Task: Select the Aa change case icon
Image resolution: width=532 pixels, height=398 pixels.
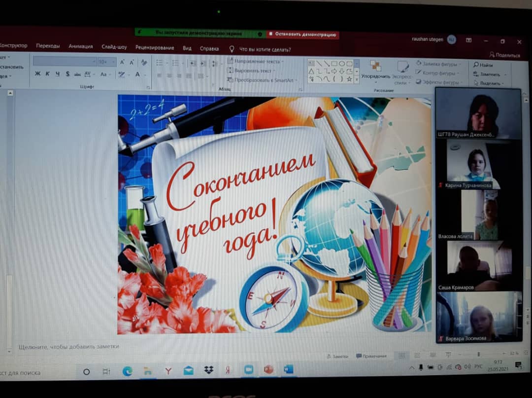Action: (x=104, y=74)
